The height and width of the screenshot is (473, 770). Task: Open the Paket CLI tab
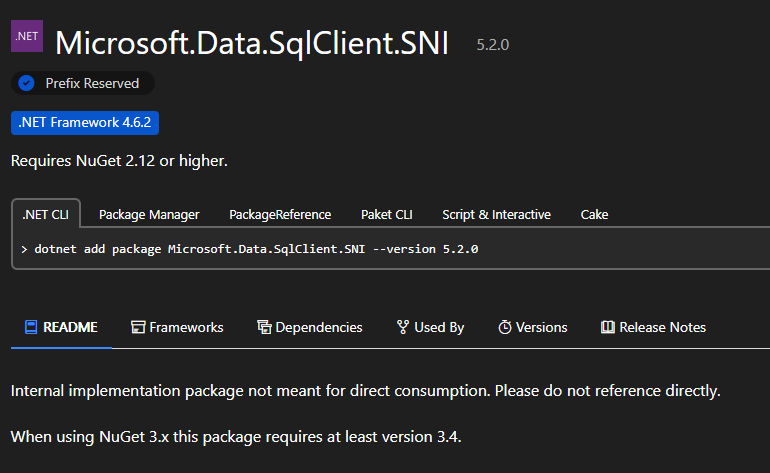point(386,214)
